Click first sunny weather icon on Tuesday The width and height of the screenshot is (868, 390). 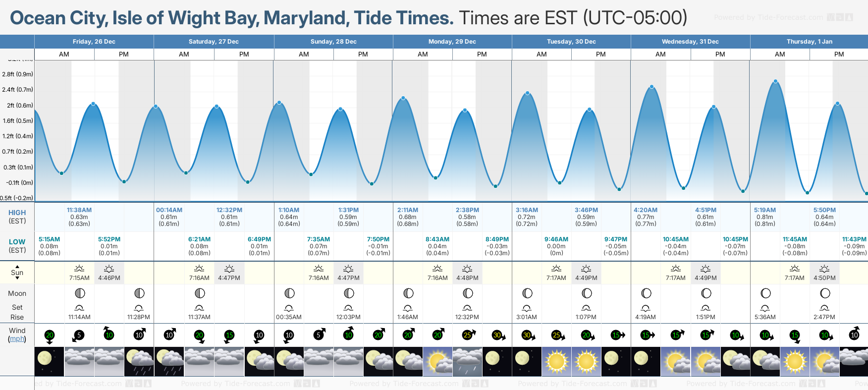coord(556,361)
